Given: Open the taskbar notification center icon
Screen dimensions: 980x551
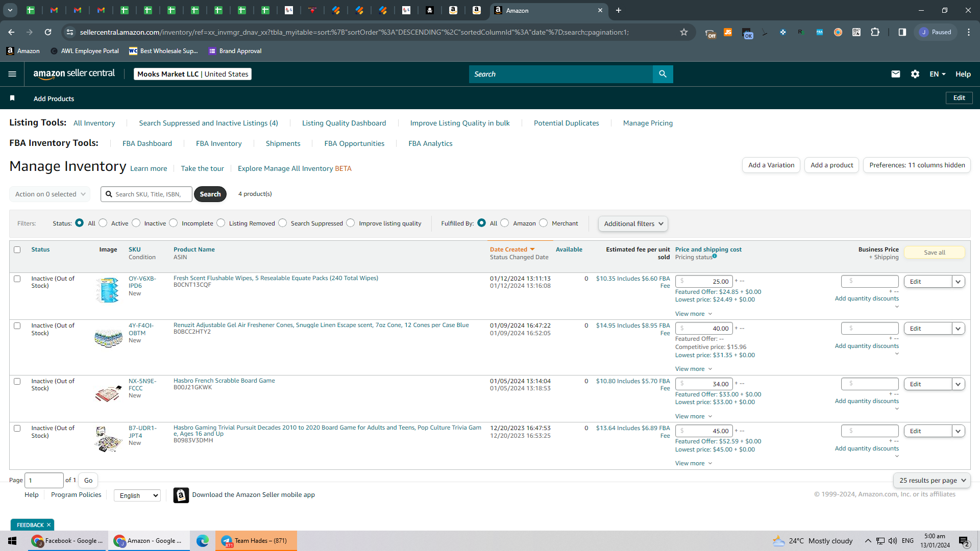Looking at the screenshot, I should tap(964, 541).
